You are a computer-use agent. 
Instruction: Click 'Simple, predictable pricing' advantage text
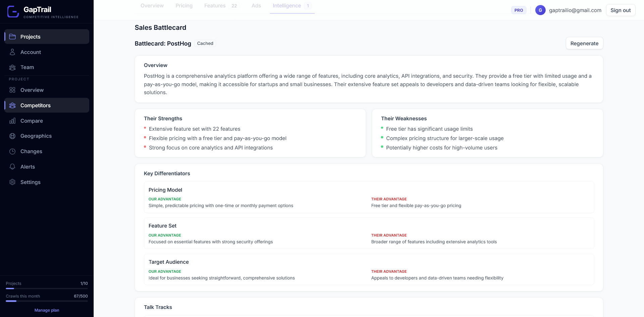[221, 206]
